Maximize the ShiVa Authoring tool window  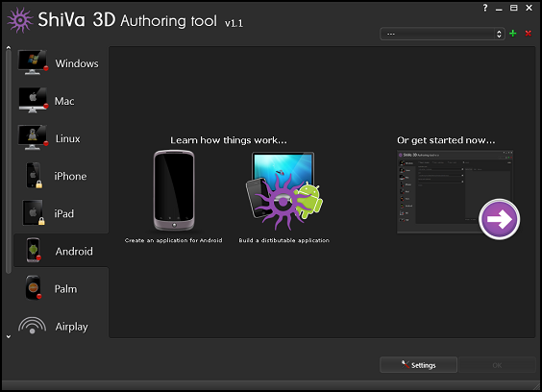[514, 8]
